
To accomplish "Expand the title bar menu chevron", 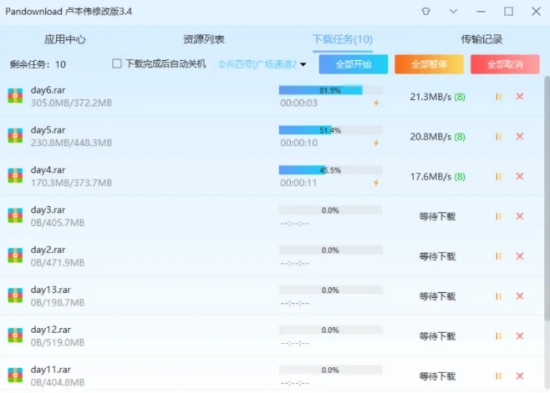I will [453, 11].
